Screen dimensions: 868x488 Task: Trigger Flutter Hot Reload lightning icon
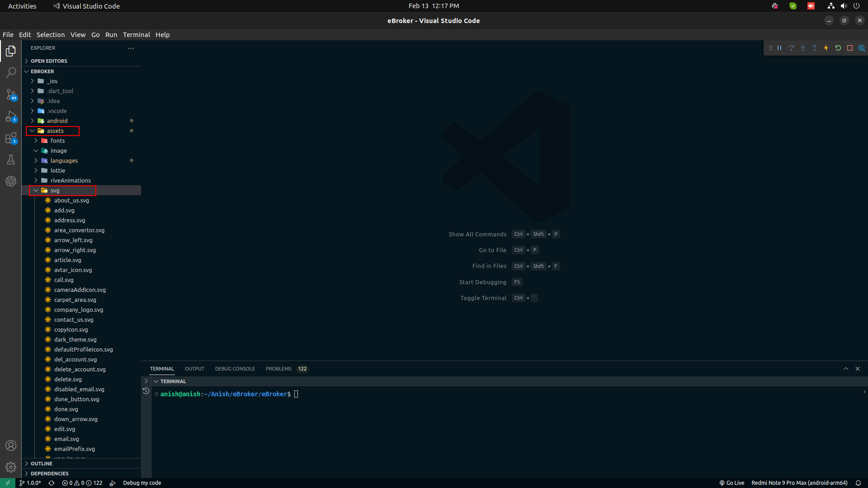(826, 48)
